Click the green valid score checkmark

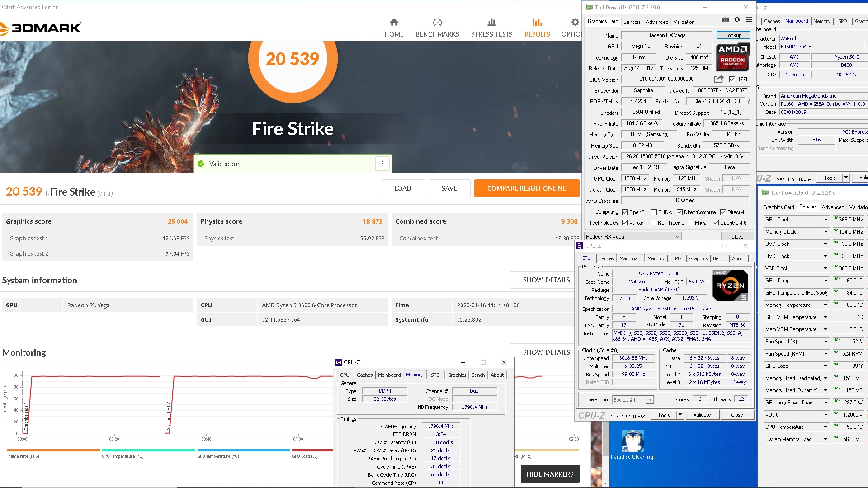pos(201,164)
